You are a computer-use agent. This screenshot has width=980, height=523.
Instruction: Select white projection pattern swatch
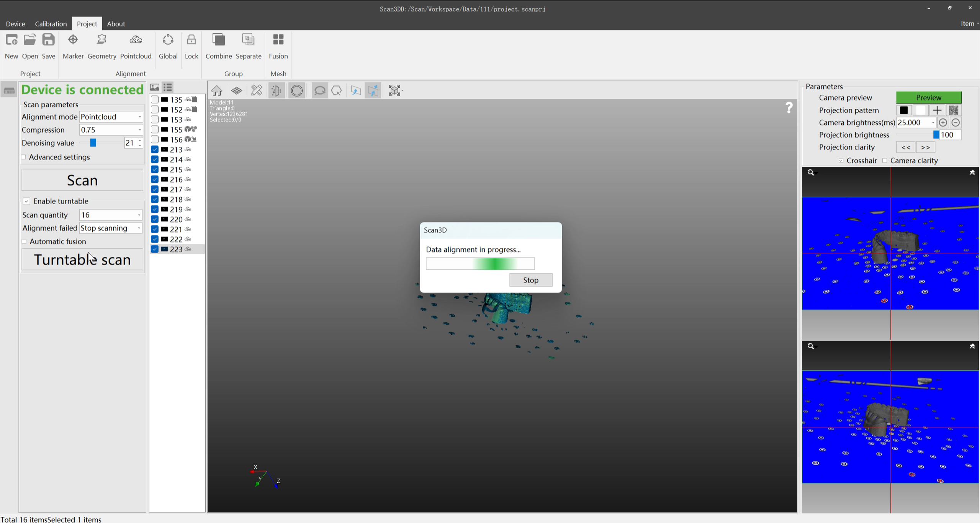[x=920, y=110]
